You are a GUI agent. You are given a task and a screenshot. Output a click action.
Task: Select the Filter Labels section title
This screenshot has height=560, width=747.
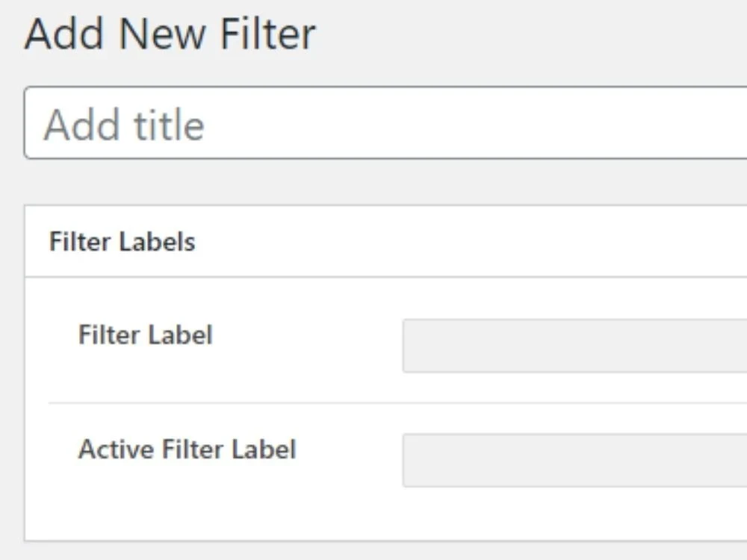[x=122, y=240]
